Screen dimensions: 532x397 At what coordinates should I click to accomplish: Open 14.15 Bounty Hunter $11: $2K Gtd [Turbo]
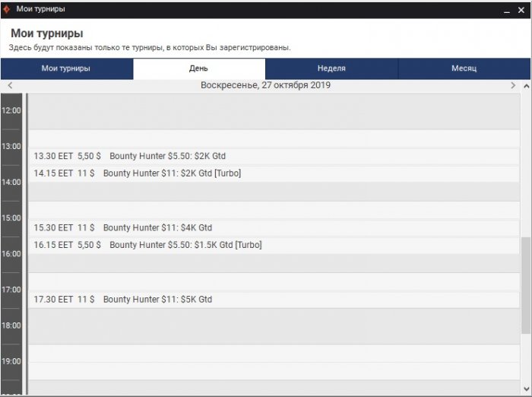coord(274,173)
